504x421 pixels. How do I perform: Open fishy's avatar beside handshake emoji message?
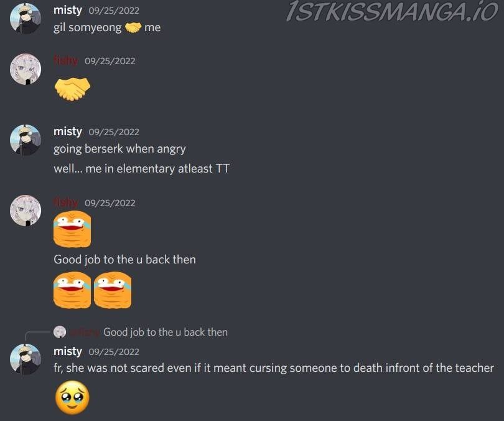tap(26, 69)
